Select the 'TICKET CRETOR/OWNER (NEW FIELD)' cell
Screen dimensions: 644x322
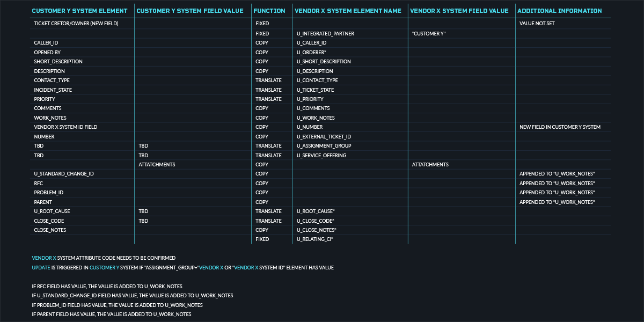coord(76,24)
